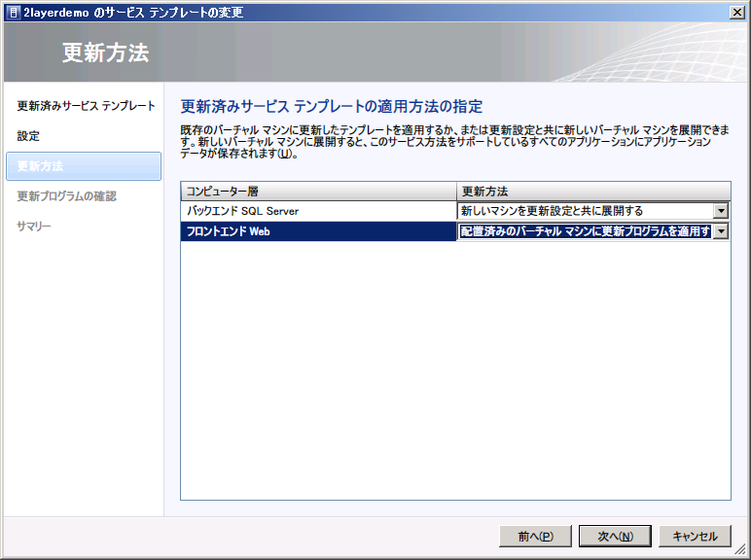Image resolution: width=751 pixels, height=560 pixels.
Task: Click the description paragraph starting 既存のバーチャル マシン
Action: (454, 142)
